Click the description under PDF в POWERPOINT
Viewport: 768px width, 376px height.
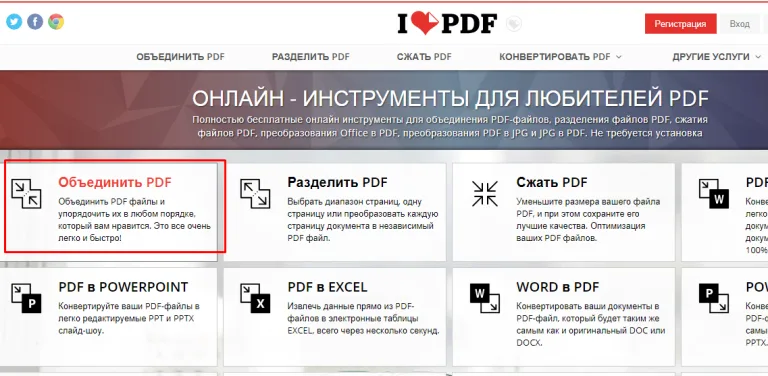[x=129, y=318]
